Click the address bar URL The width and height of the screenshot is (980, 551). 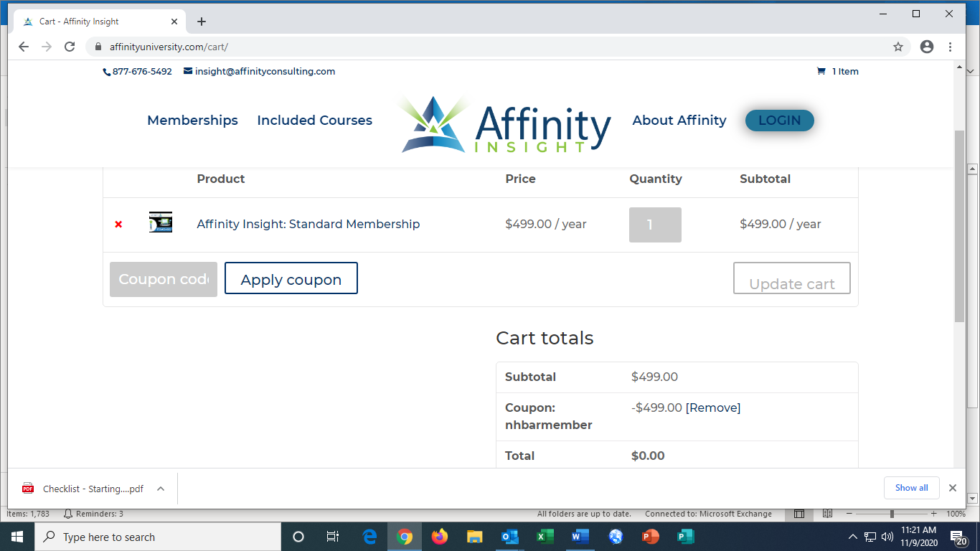pos(169,47)
